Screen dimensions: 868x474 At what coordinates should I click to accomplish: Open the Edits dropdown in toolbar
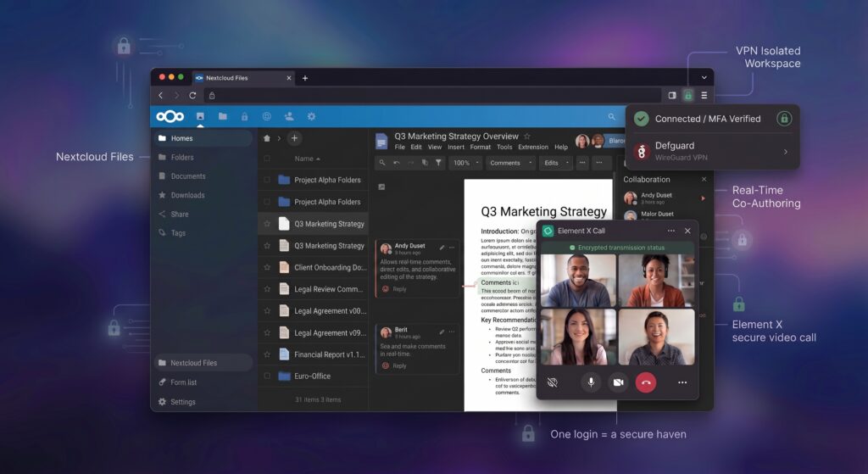click(555, 163)
